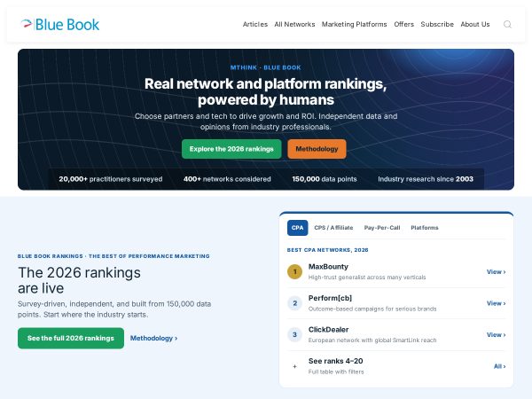Click The 2026 rankings are live heading
This screenshot has height=399, width=532.
tap(79, 280)
